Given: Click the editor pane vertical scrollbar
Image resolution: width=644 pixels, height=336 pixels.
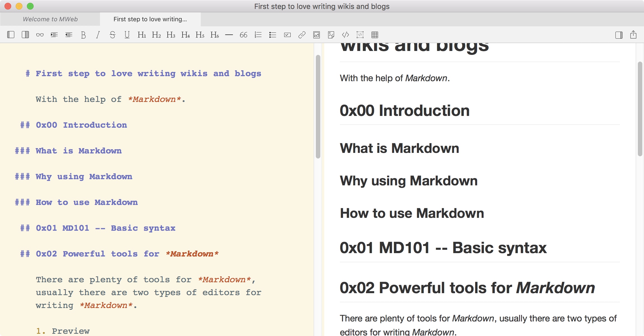Looking at the screenshot, I should click(318, 107).
